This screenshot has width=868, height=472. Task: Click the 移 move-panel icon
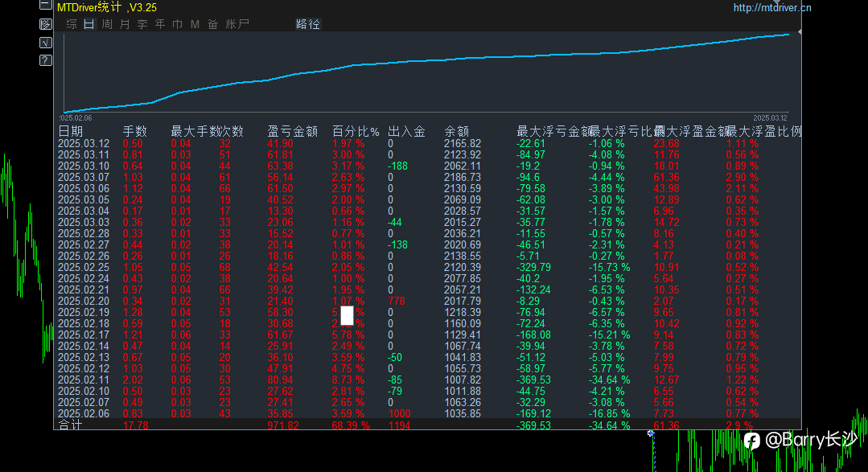tap(45, 24)
